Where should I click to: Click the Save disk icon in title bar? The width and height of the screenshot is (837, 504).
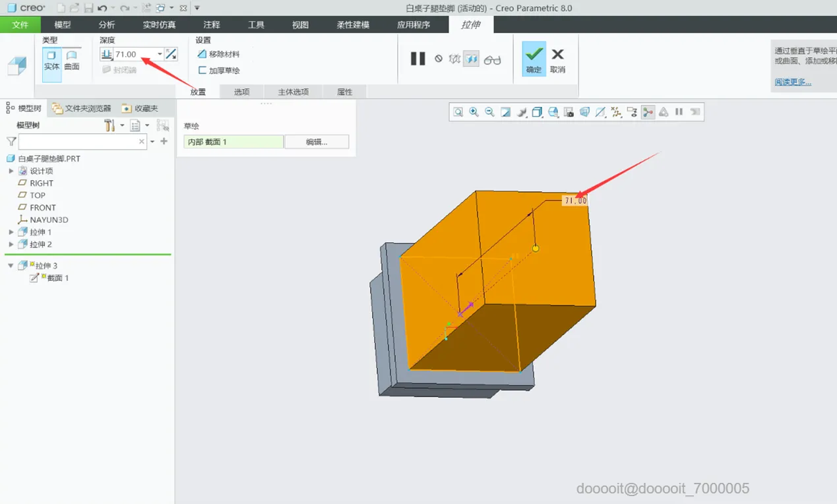tap(88, 8)
